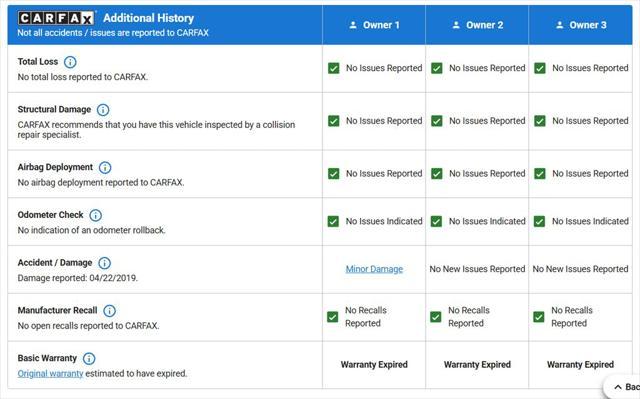Click 'No indication of an odometer rollback.' text
This screenshot has width=640, height=399.
click(91, 230)
